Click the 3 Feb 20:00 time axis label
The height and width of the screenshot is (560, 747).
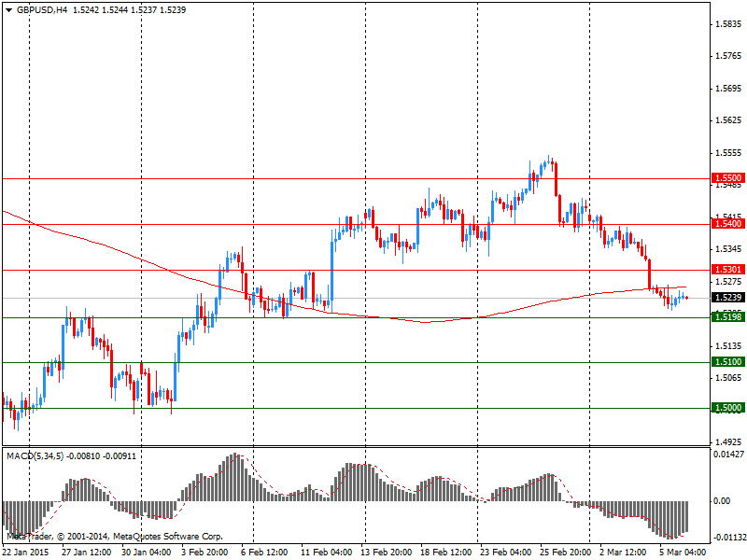coord(204,553)
